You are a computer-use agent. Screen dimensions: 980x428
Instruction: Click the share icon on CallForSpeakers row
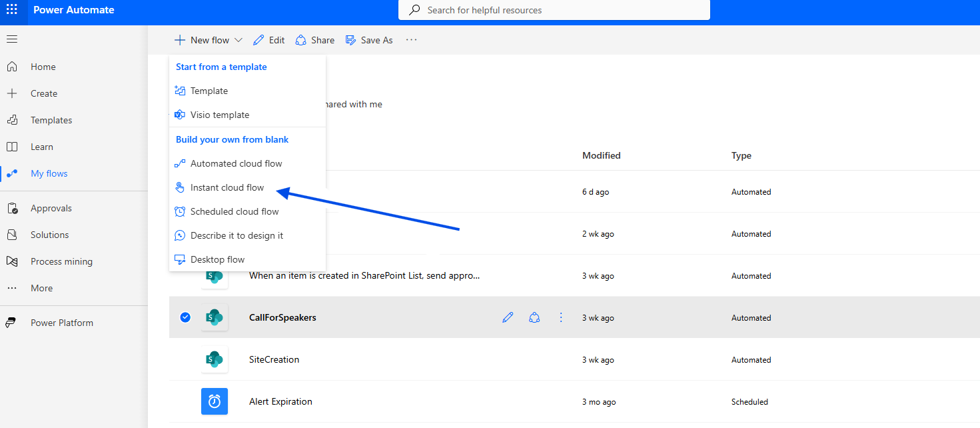tap(534, 318)
